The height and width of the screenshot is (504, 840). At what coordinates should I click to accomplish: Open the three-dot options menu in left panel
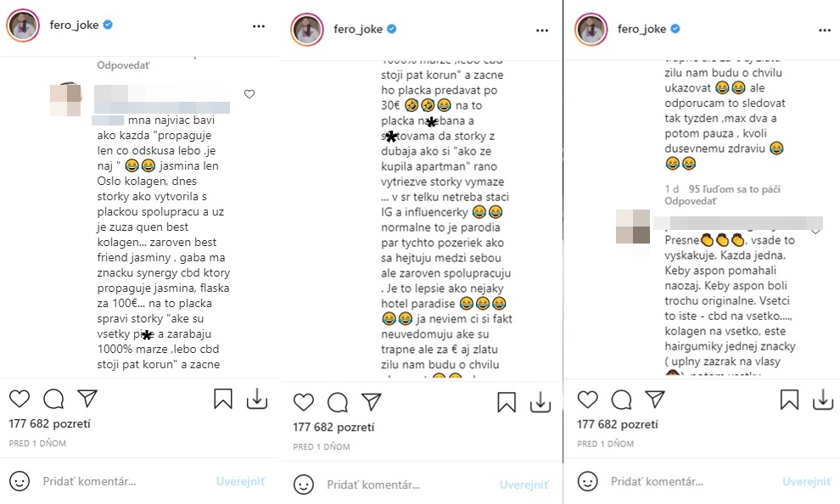point(259,26)
